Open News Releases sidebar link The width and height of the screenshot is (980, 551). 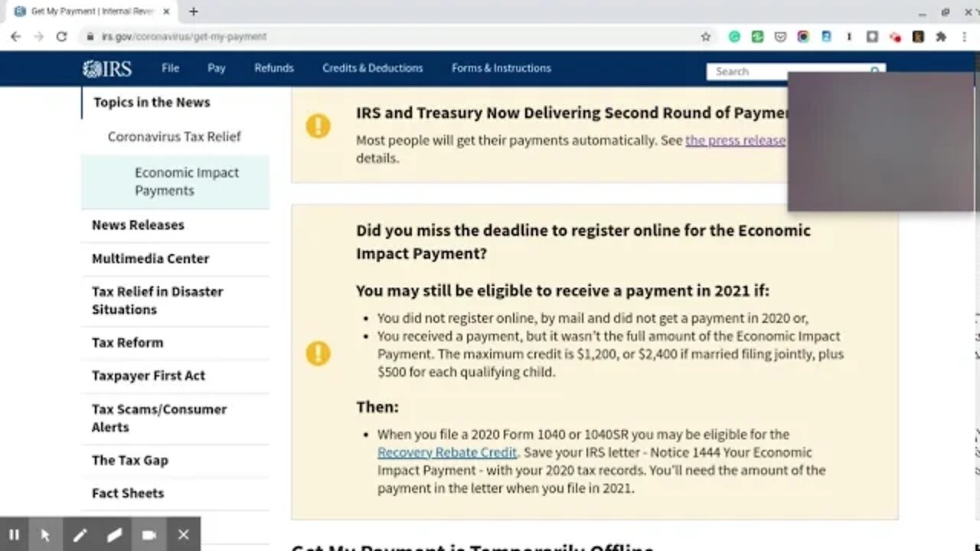coord(138,225)
